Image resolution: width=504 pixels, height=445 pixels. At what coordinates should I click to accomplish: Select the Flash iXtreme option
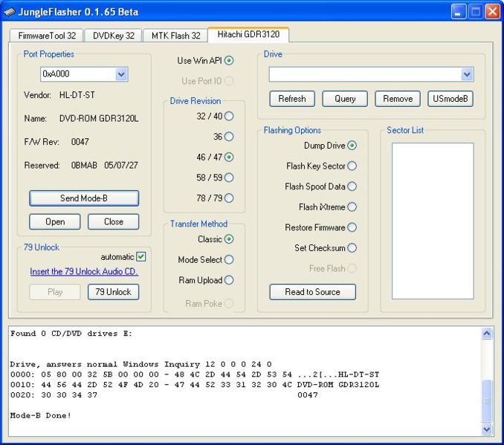tap(352, 207)
